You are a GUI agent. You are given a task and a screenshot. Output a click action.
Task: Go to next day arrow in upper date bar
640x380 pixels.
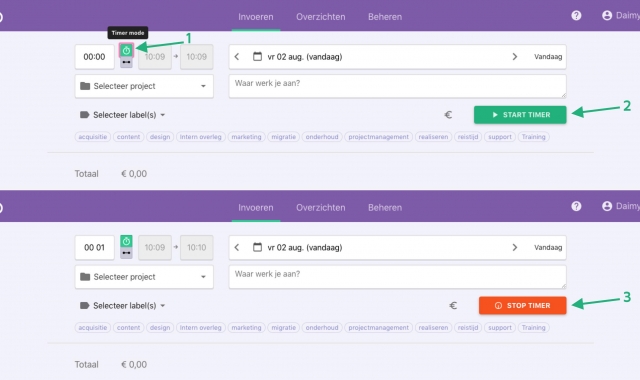click(x=515, y=57)
